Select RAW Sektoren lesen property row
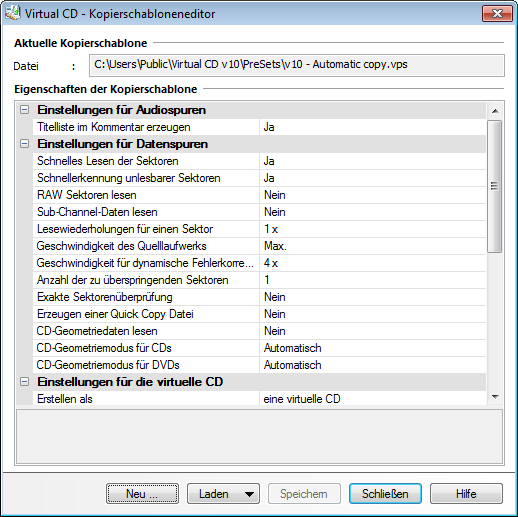Viewport: 518px width, 517px height. 259,195
